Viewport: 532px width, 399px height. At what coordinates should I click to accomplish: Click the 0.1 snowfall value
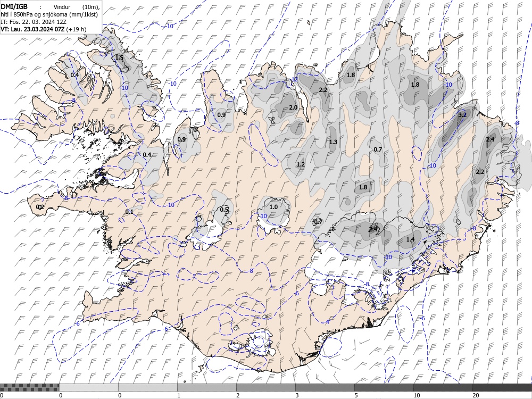pyautogui.click(x=129, y=212)
